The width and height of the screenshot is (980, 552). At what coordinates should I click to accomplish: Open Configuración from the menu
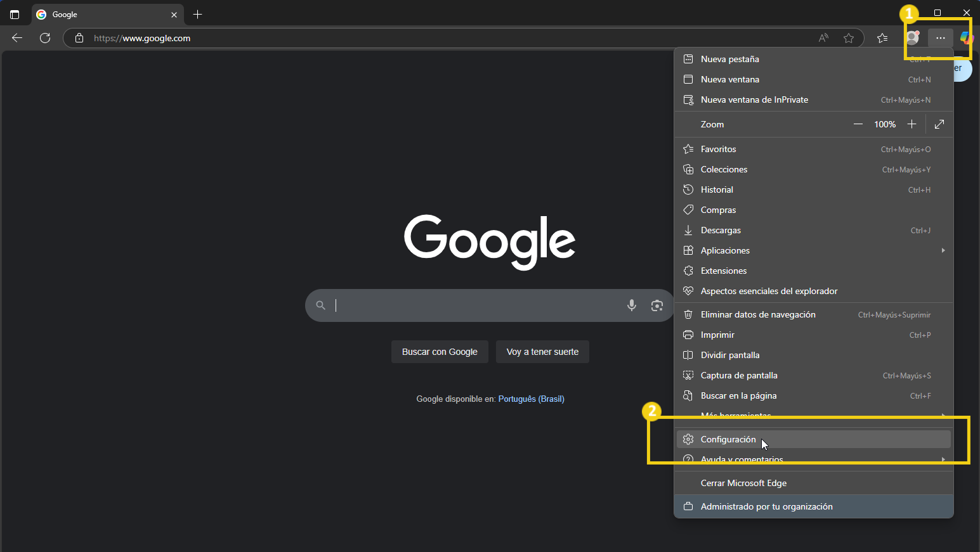pos(813,439)
